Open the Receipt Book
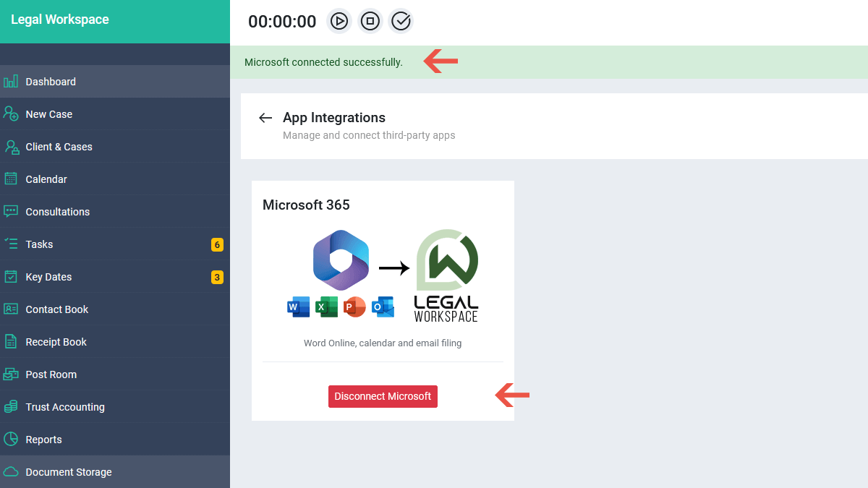The width and height of the screenshot is (868, 488). coord(115,342)
